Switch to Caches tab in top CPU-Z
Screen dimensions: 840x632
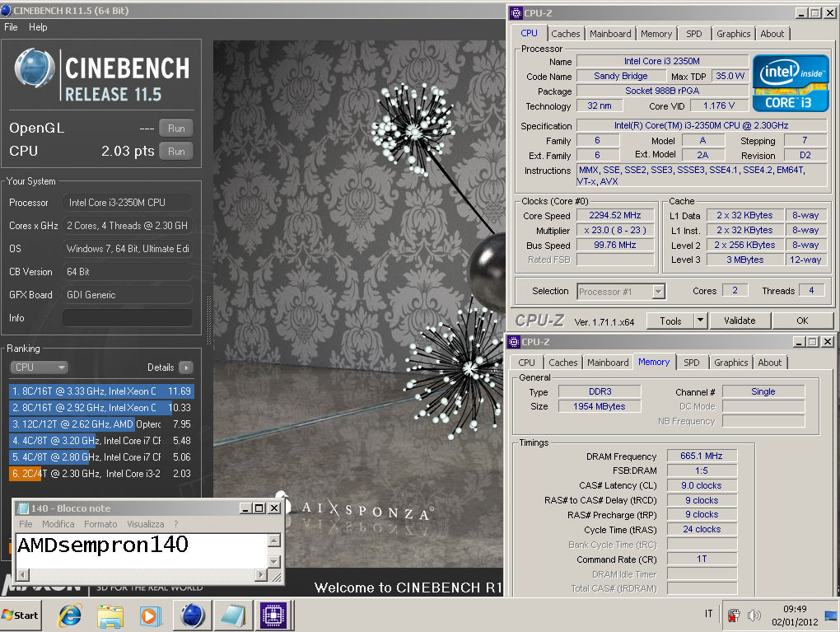coord(565,34)
